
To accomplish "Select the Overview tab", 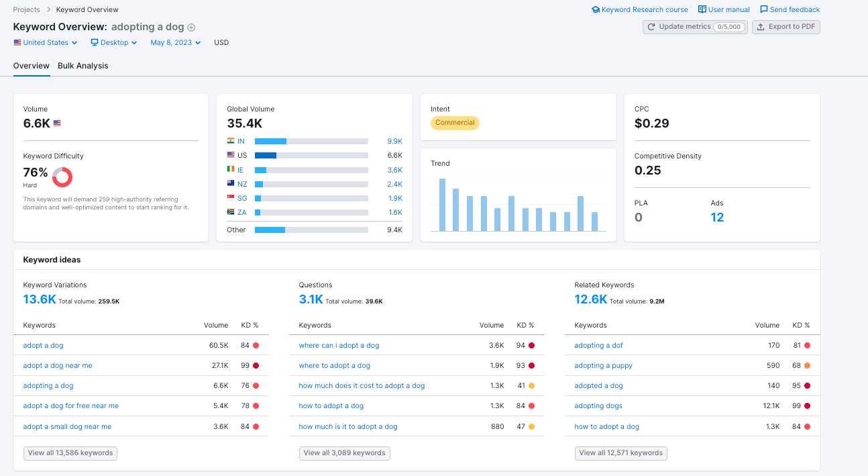I will click(32, 66).
